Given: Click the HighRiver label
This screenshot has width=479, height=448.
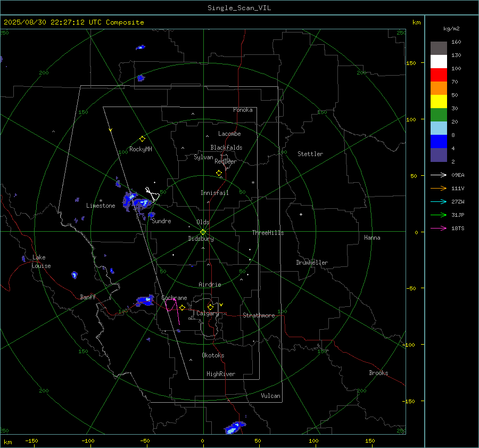Looking at the screenshot, I should click(221, 374).
